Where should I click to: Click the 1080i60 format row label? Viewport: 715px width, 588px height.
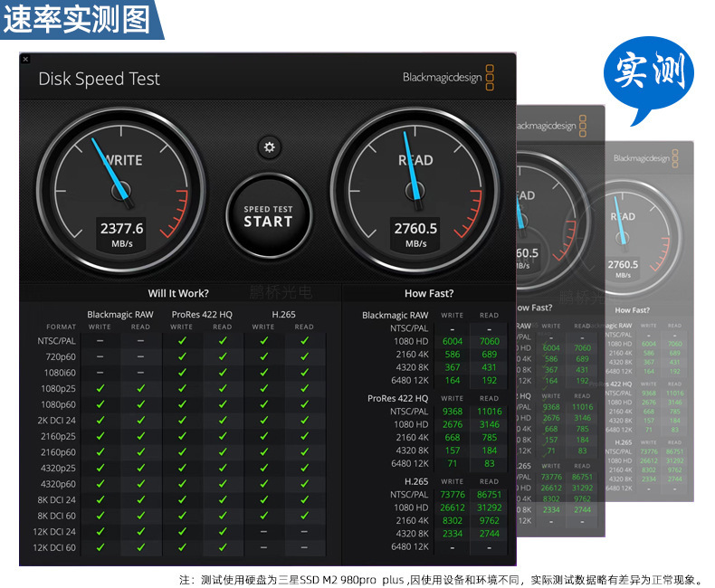pos(60,373)
